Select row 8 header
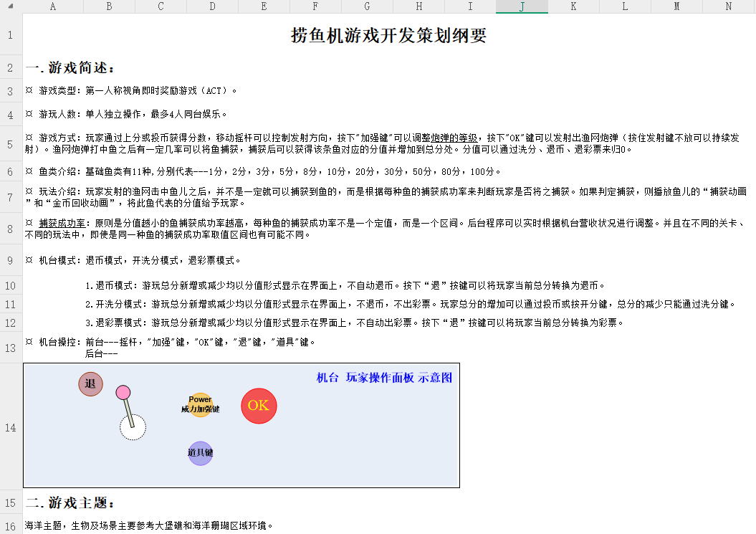The image size is (756, 534). pyautogui.click(x=11, y=229)
